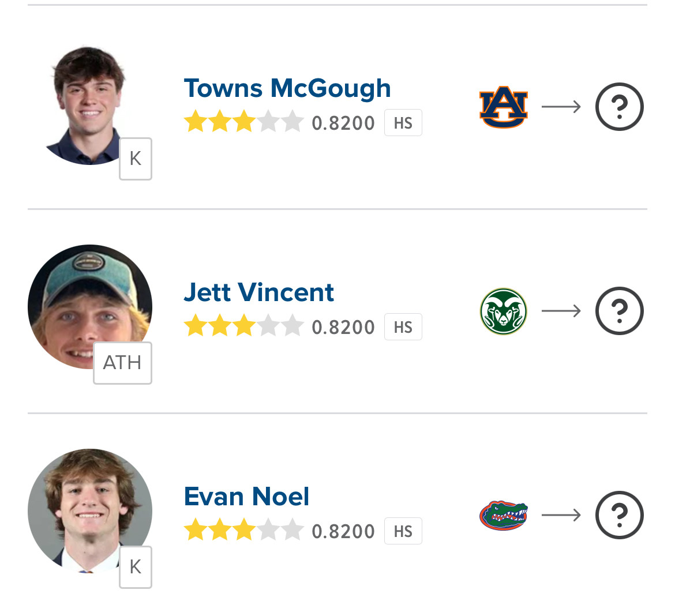Viewport: 675px width, 616px height.
Task: Click Towns McGough's profile photo
Action: [x=88, y=104]
